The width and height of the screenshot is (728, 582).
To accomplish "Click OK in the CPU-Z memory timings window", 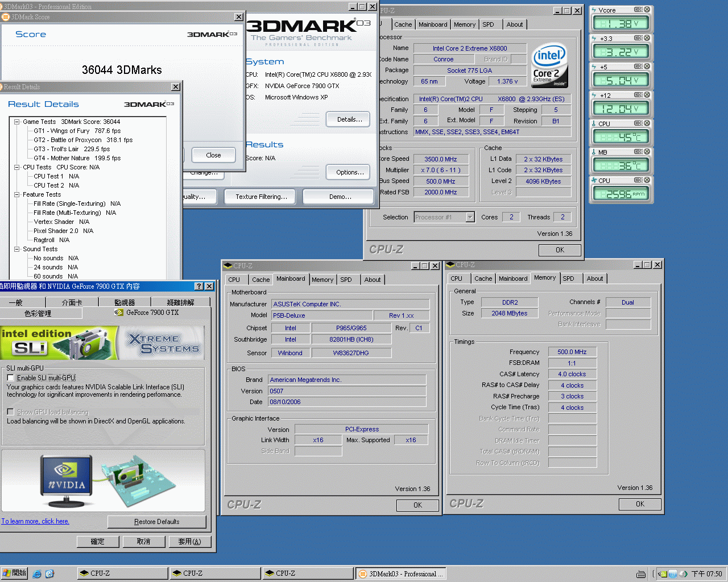I will 640,504.
